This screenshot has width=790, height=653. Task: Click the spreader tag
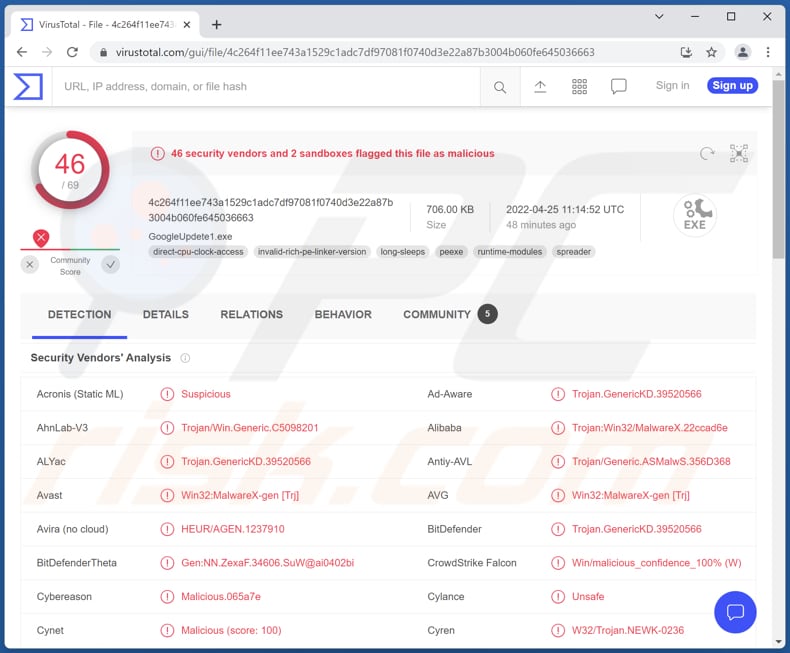(x=573, y=251)
